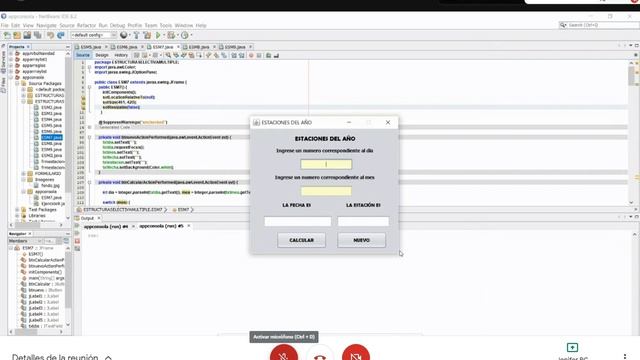Select fondo.jpg in the project tree
This screenshot has width=640, height=360.
50,185
